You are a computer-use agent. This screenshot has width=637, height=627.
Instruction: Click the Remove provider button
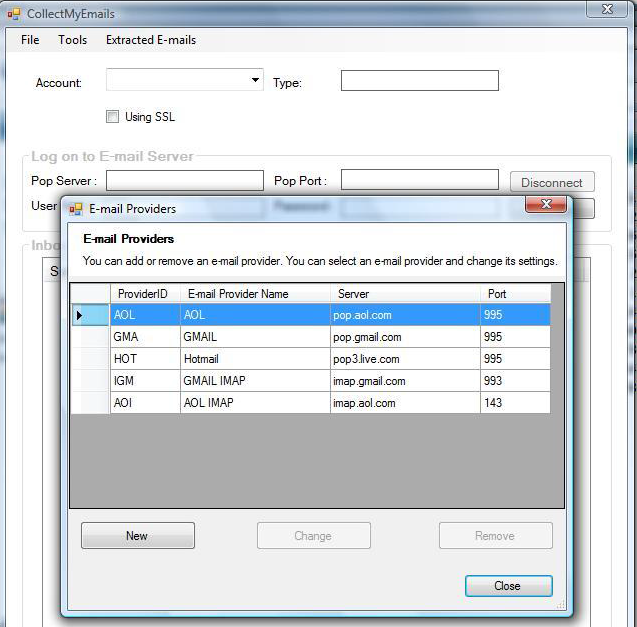496,536
